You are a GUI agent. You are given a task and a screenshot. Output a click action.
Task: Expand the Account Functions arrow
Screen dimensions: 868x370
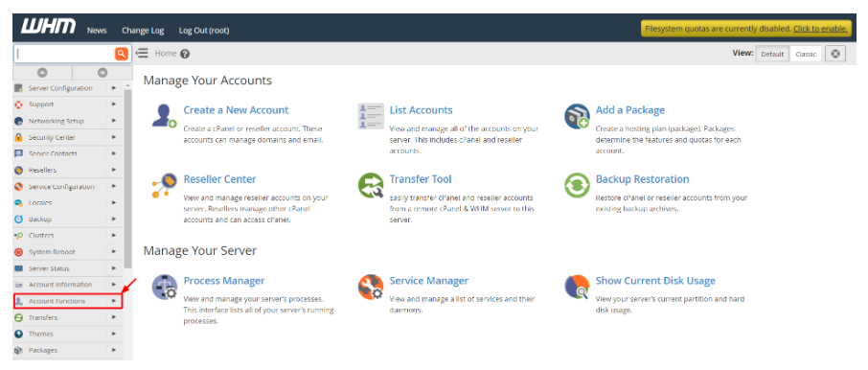coord(113,301)
